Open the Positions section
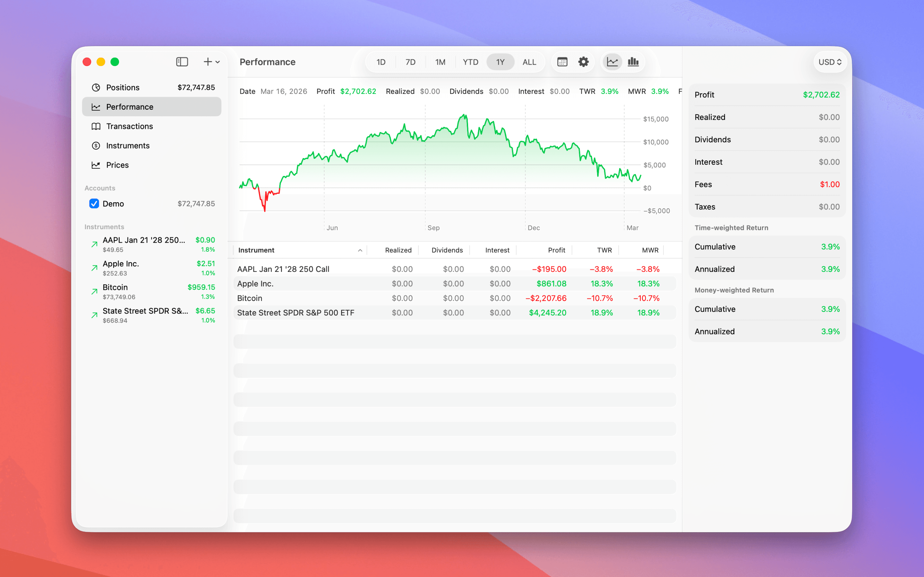Image resolution: width=924 pixels, height=577 pixels. tap(123, 87)
